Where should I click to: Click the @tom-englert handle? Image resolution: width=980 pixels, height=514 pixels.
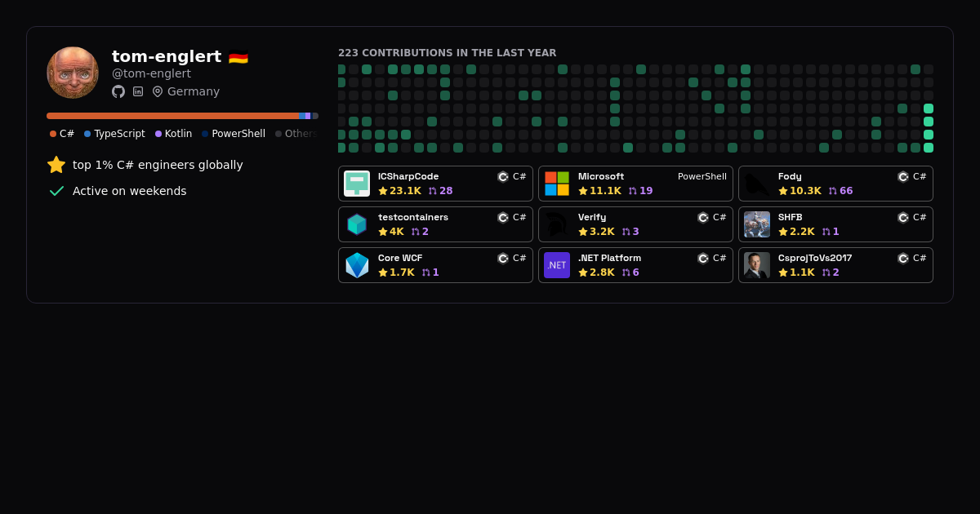[x=151, y=73]
